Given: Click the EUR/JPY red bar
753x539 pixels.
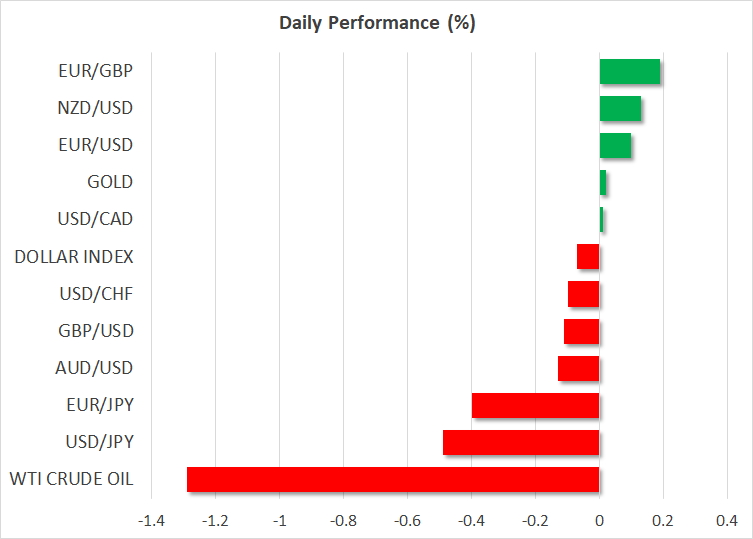Looking at the screenshot, I should pyautogui.click(x=535, y=405).
